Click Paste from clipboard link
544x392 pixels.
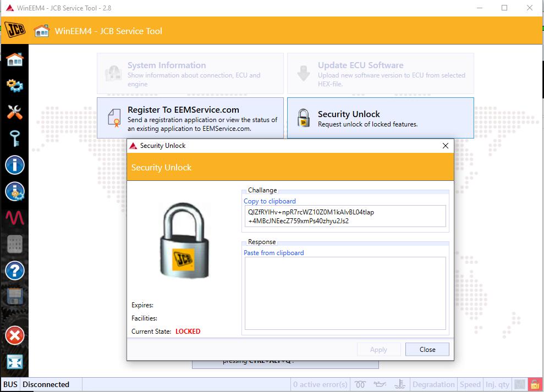click(274, 253)
